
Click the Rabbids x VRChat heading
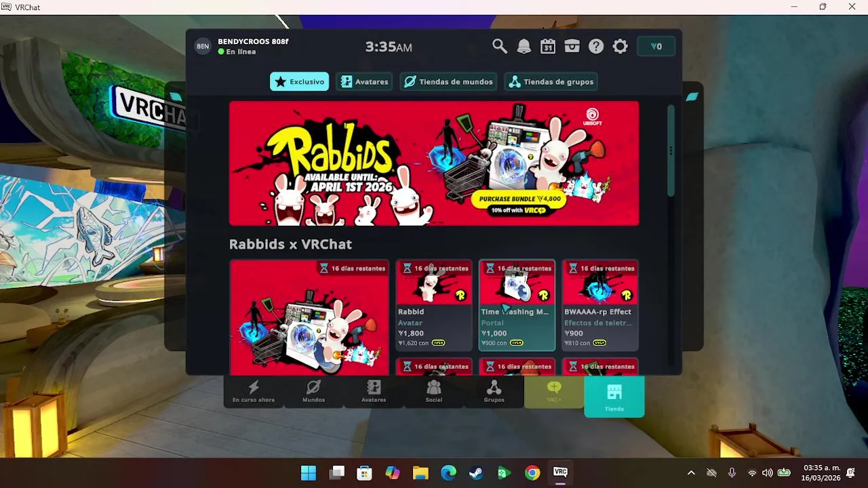click(290, 244)
